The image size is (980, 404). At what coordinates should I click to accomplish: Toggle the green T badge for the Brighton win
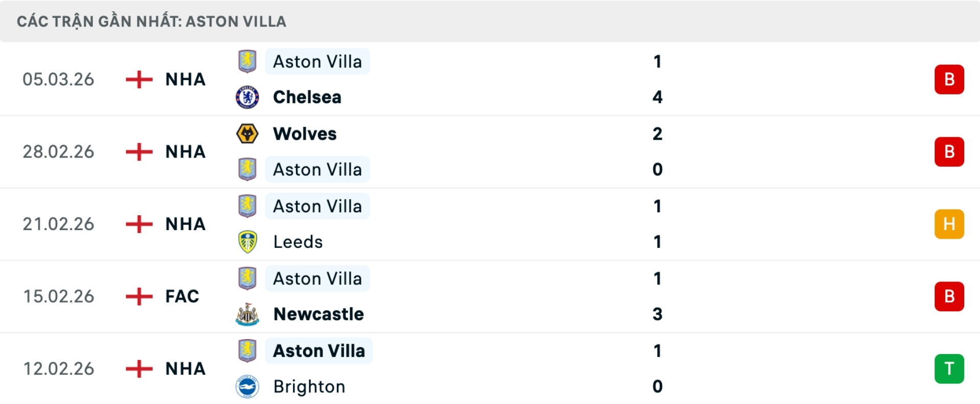(x=949, y=368)
